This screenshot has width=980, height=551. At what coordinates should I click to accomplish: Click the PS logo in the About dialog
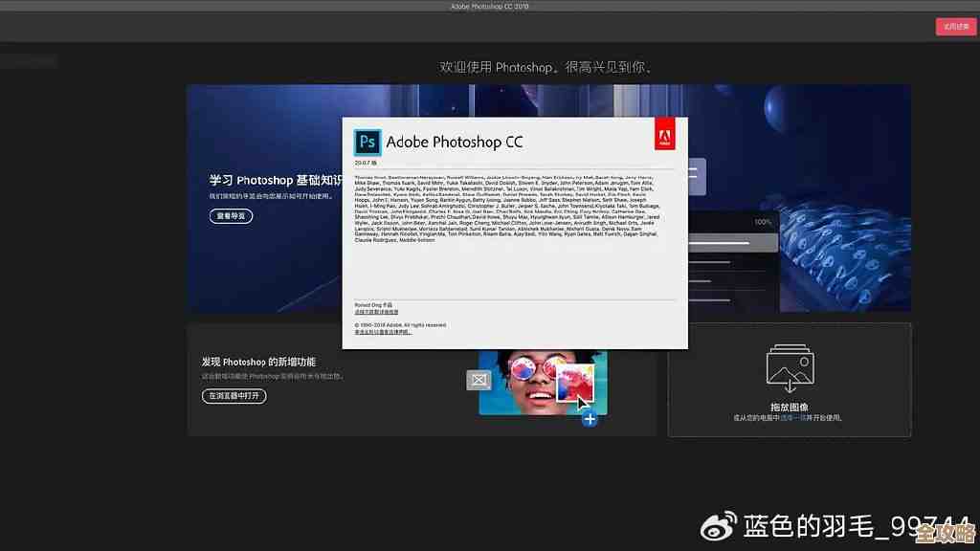tap(367, 142)
